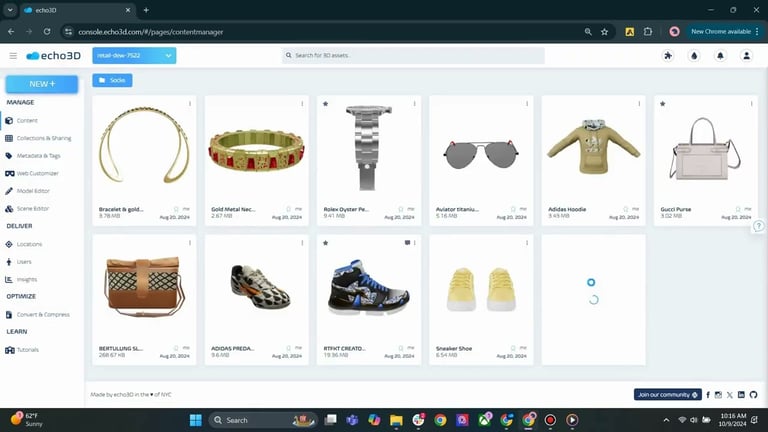768x432 pixels.
Task: Click the yellow Sneaker Shoe thumbnail
Action: 481,289
